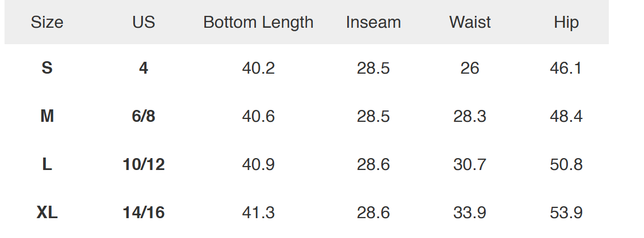
Task: Select the size M row label
Action: pyautogui.click(x=47, y=117)
